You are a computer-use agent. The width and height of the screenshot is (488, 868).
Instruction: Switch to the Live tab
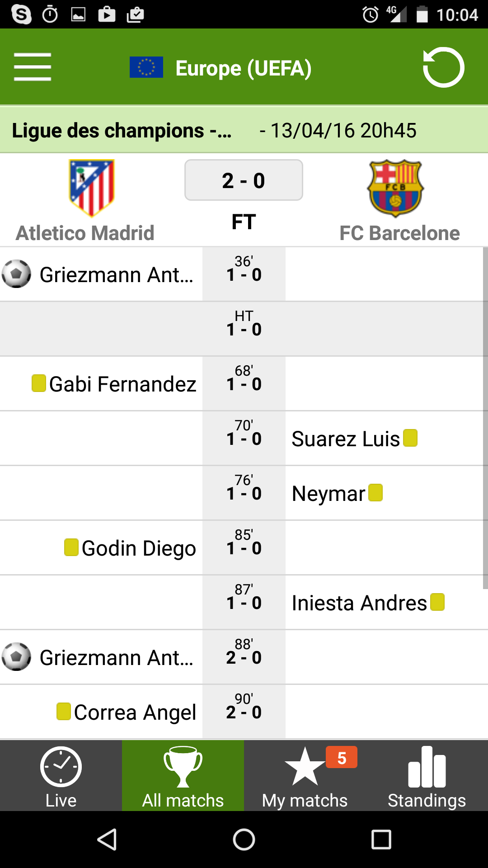[x=61, y=776]
